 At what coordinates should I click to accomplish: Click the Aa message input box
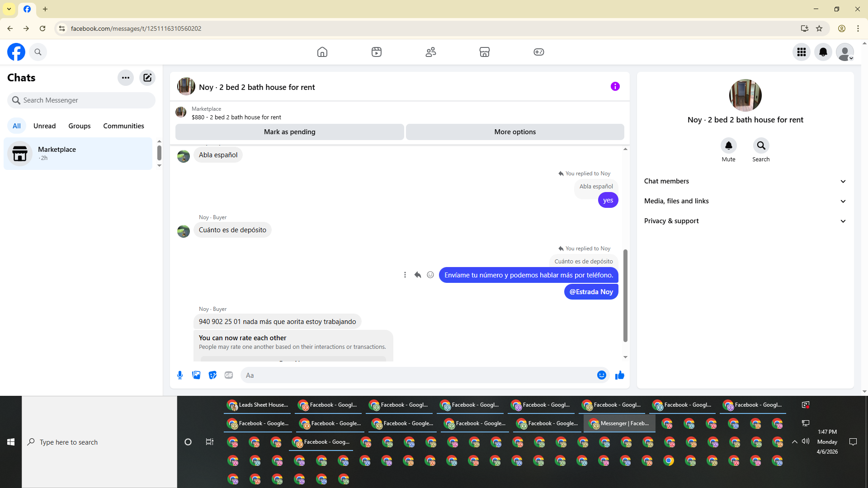pos(418,375)
